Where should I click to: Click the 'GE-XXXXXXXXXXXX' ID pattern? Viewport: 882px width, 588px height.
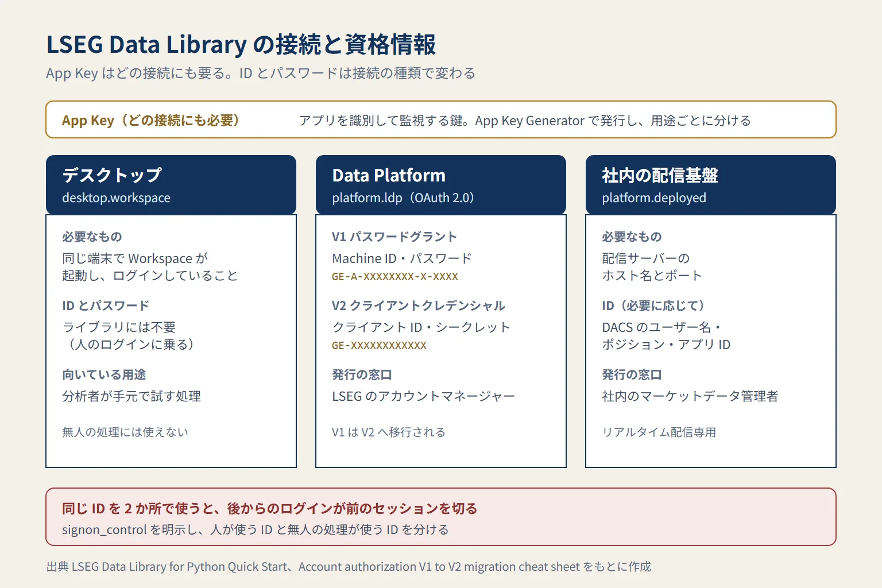coord(379,346)
